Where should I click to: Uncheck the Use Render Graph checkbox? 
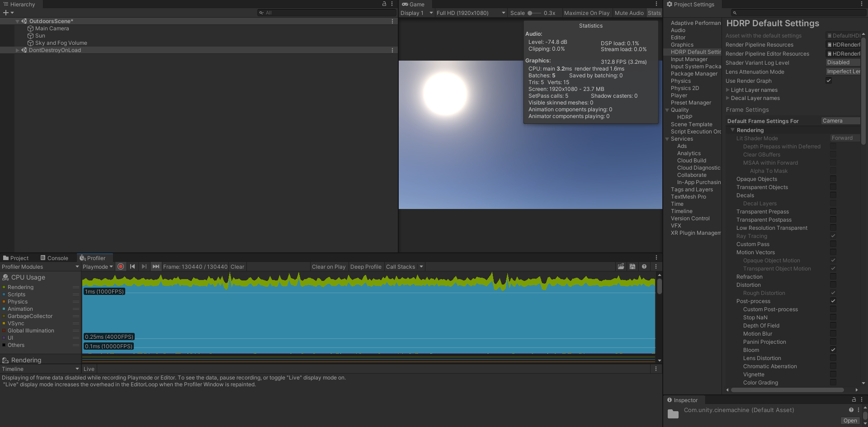(x=829, y=81)
